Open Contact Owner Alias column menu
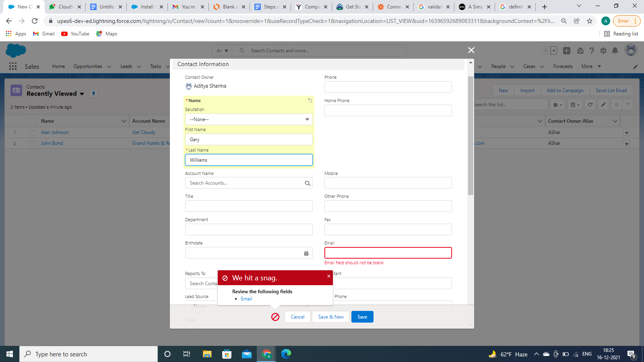 (615, 121)
